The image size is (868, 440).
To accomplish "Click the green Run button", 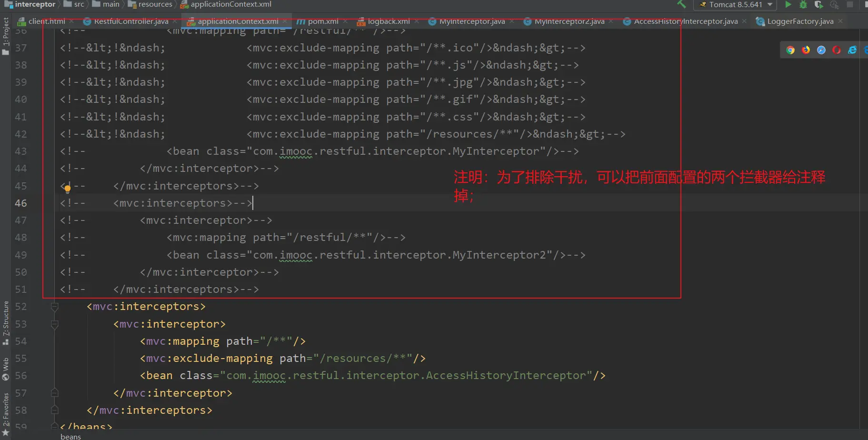I will click(x=788, y=5).
